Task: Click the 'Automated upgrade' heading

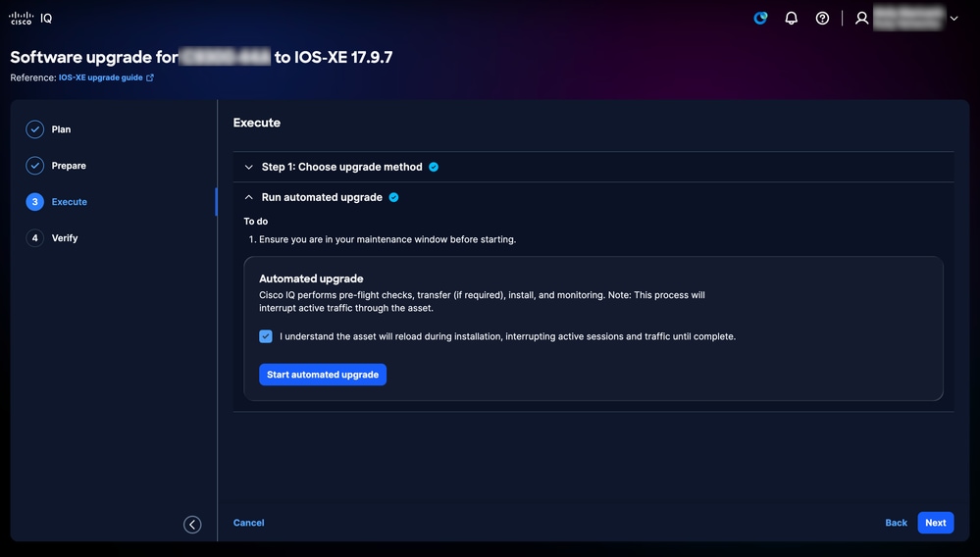Action: (x=311, y=278)
